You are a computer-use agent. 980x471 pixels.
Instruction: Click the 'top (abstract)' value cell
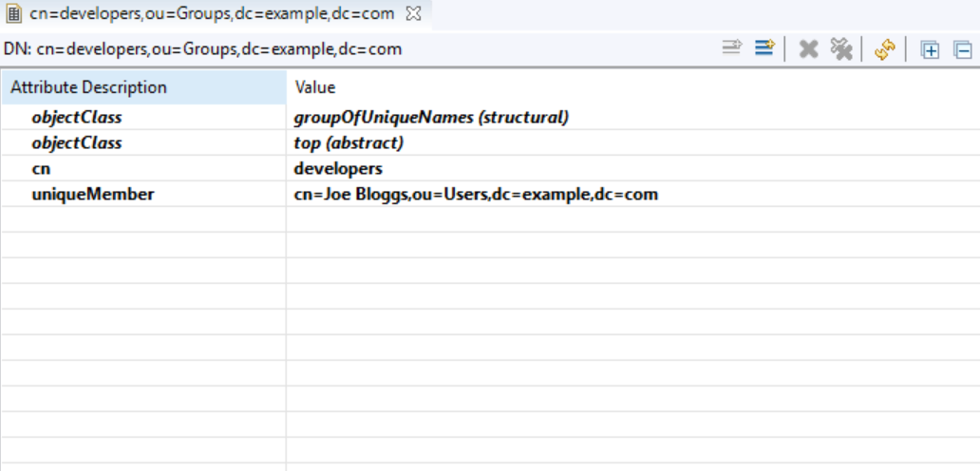pos(349,143)
